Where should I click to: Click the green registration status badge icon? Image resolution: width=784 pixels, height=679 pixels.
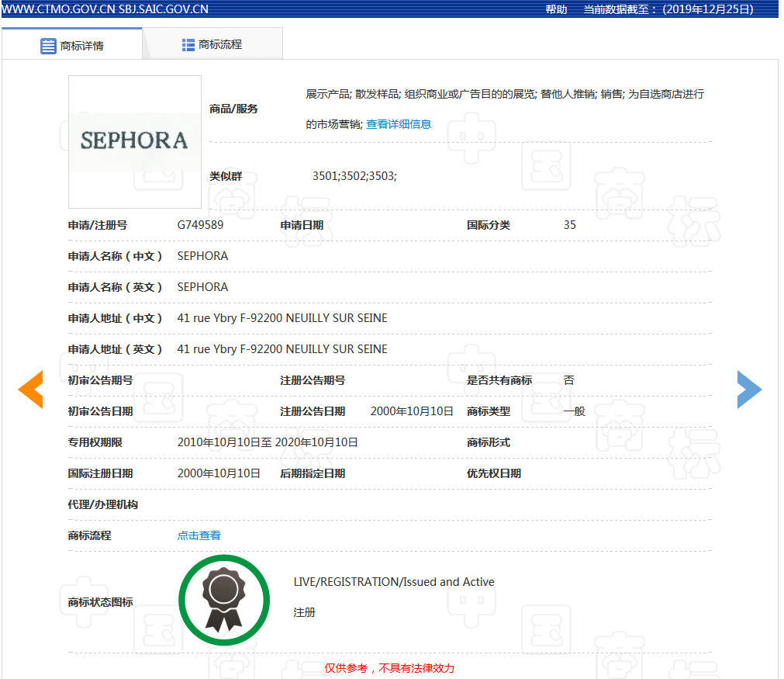(x=224, y=600)
